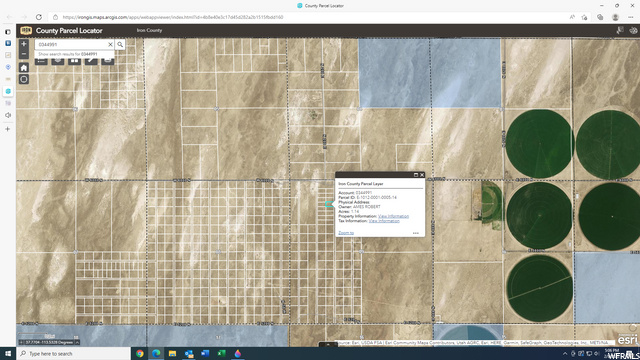Click the Iron County subtitle in header
Viewport: 640px width, 360px height.
click(149, 30)
